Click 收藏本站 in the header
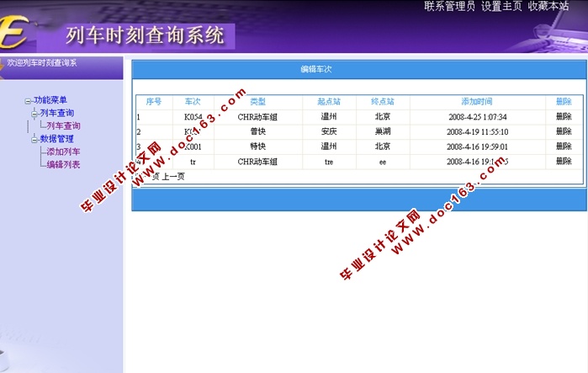Screen dimensions: 588x373 548,6
